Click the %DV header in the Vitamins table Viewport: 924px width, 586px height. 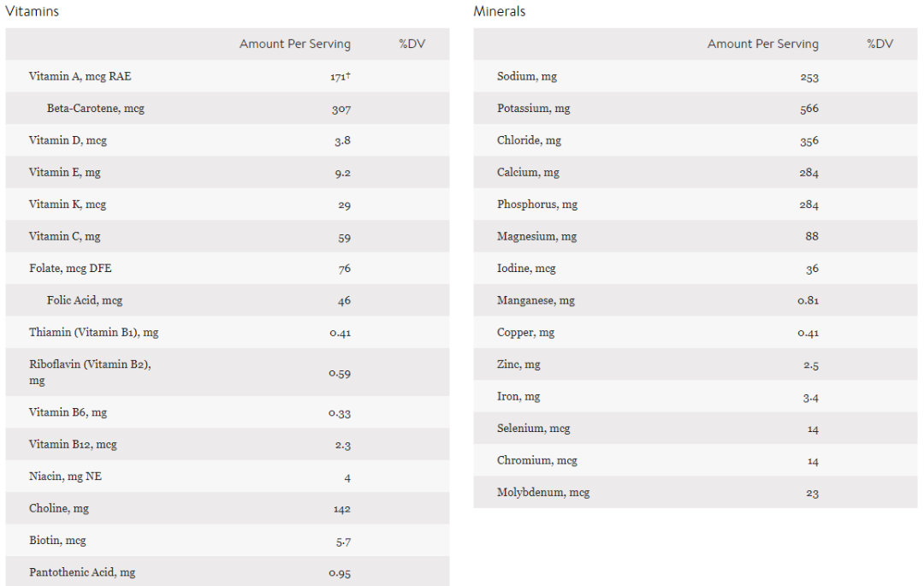[x=412, y=44]
